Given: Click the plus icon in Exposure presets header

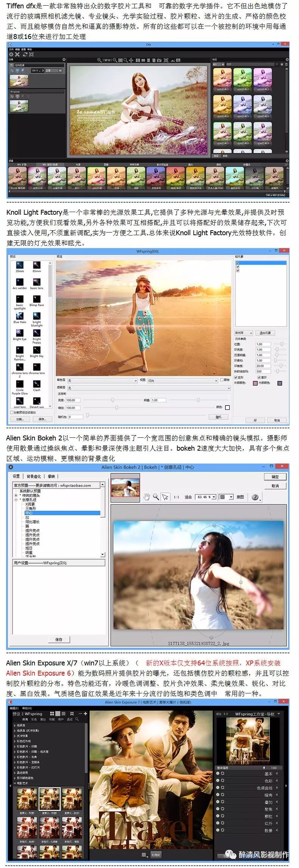Looking at the screenshot, I should click(x=86, y=713).
